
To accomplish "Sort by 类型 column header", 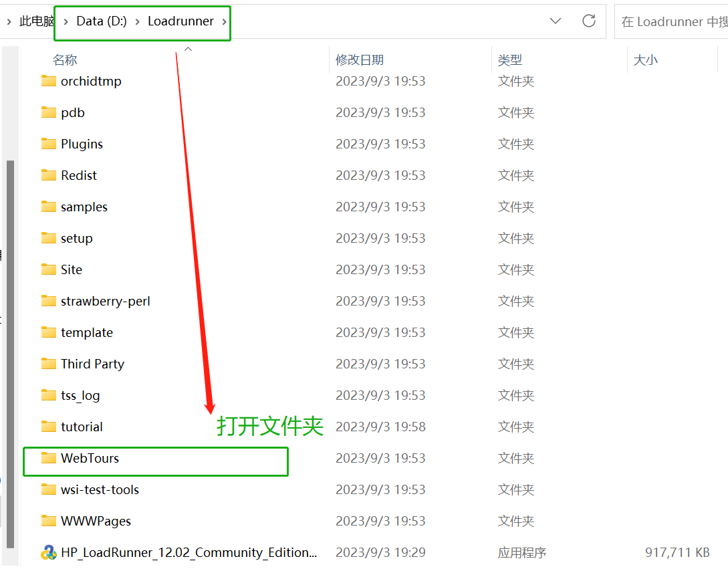I will click(x=510, y=60).
